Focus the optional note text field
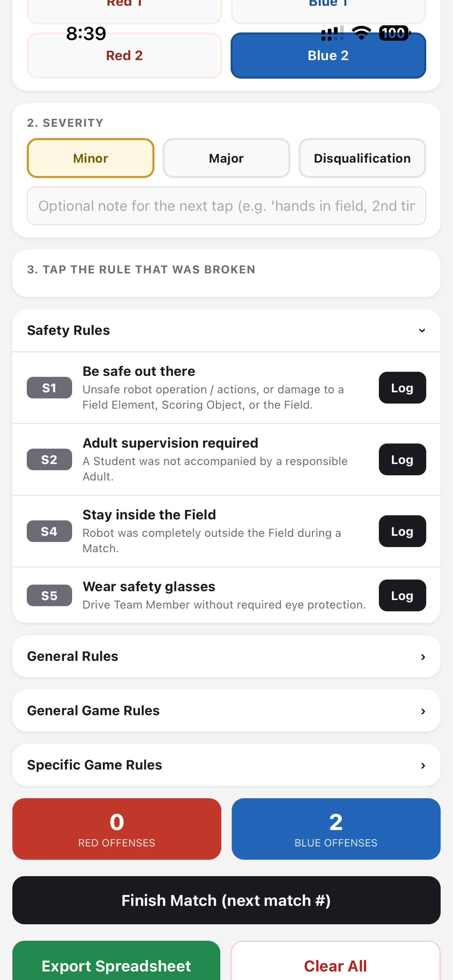 point(226,206)
